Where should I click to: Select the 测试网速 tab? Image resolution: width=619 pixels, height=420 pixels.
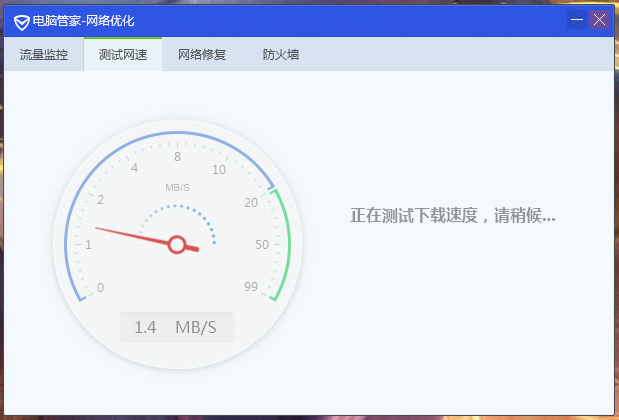123,55
